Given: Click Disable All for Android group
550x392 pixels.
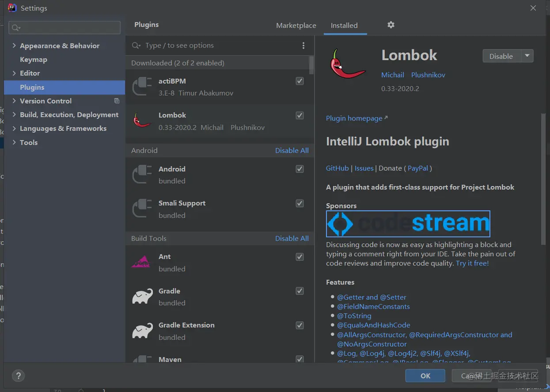Looking at the screenshot, I should [x=292, y=150].
